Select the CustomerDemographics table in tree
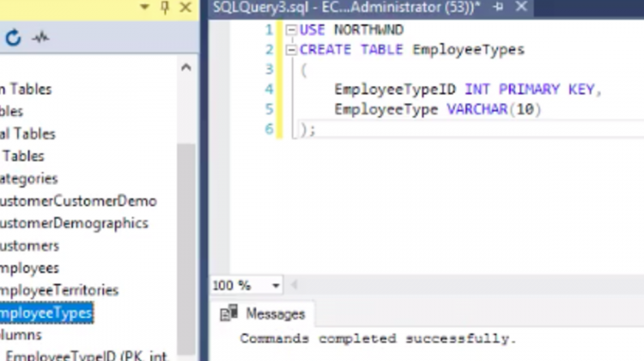This screenshot has height=361, width=644. 73,223
